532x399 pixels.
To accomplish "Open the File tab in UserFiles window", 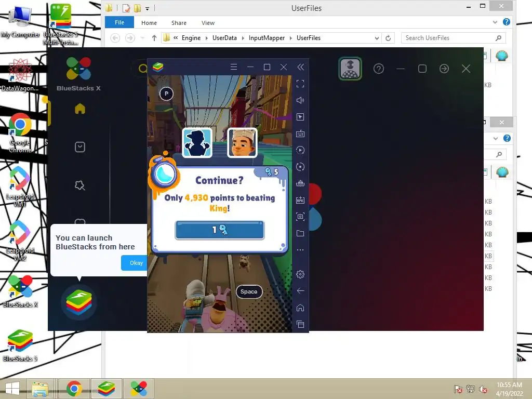I will [119, 22].
